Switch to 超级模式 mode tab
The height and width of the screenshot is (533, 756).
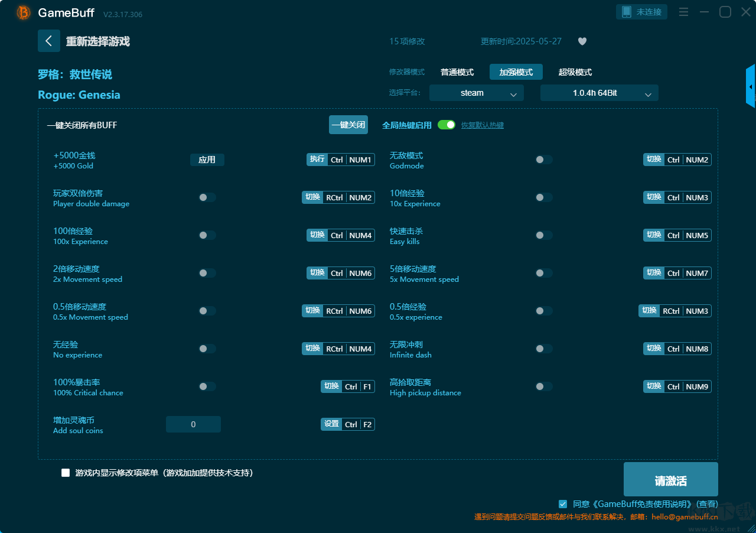tap(575, 72)
